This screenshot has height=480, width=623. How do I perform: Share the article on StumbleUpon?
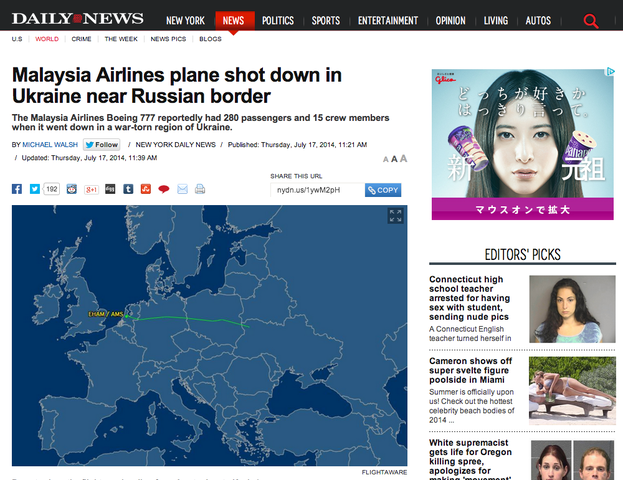click(146, 189)
